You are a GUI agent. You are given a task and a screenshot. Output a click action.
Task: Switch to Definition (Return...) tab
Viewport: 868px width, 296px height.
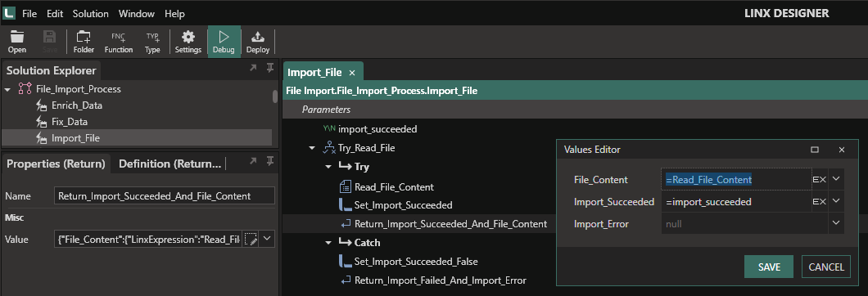click(x=170, y=164)
